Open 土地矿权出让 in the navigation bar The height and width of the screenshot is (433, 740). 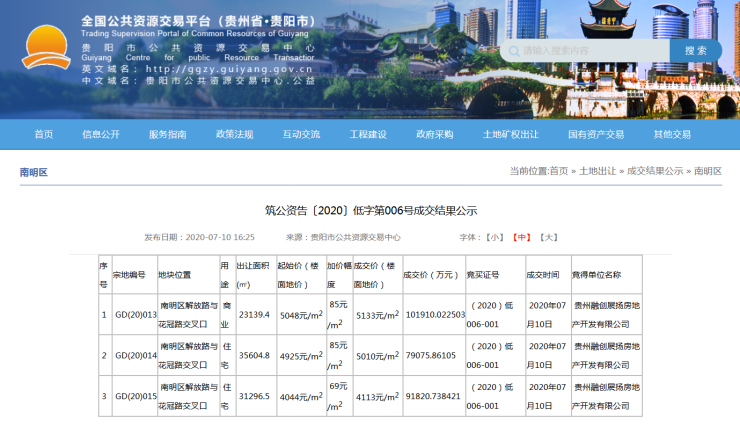coord(511,135)
